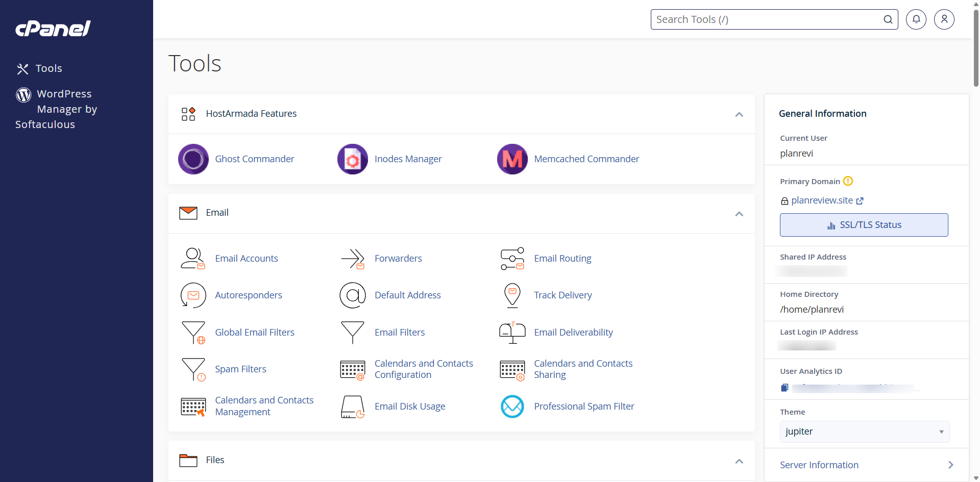Click the Default Address @ icon
This screenshot has width=980, height=482.
(x=353, y=295)
